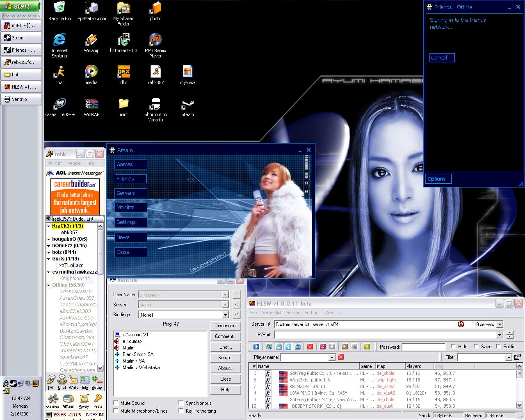
Task: Click the magnifier search icon in HLSW toolbar
Action: (x=269, y=347)
